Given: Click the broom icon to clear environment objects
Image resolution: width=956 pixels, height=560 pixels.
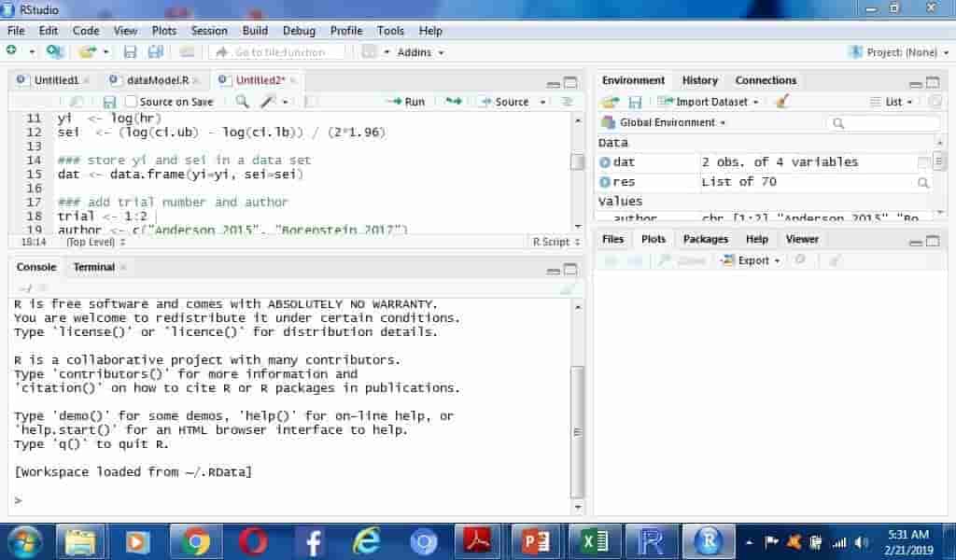Looking at the screenshot, I should (782, 102).
